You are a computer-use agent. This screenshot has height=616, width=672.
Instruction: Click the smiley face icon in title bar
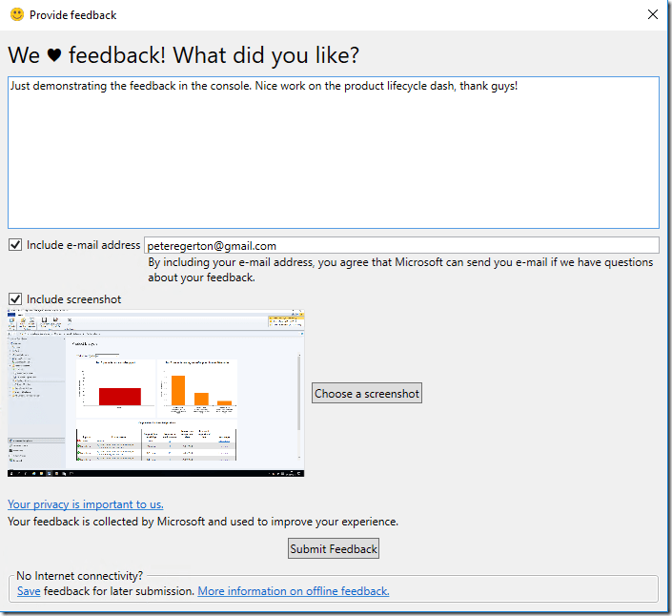tap(17, 14)
